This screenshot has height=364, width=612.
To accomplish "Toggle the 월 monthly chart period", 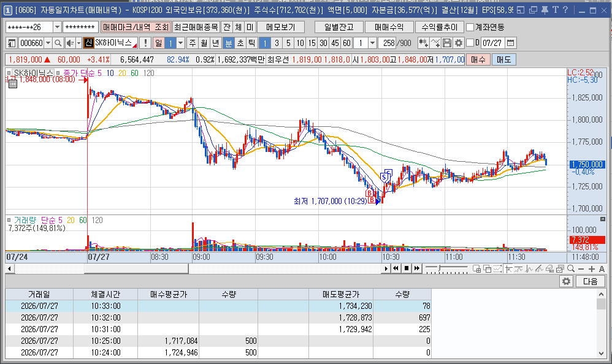I will pyautogui.click(x=204, y=43).
